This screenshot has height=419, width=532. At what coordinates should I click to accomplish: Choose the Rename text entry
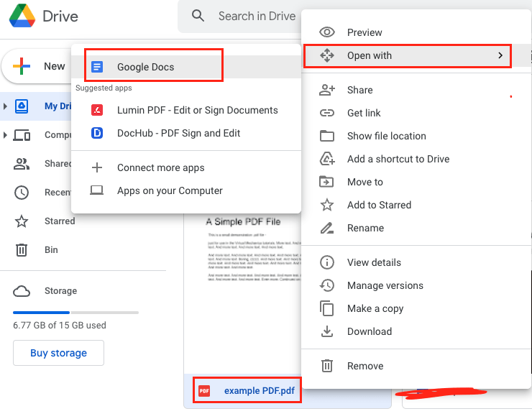pos(365,228)
